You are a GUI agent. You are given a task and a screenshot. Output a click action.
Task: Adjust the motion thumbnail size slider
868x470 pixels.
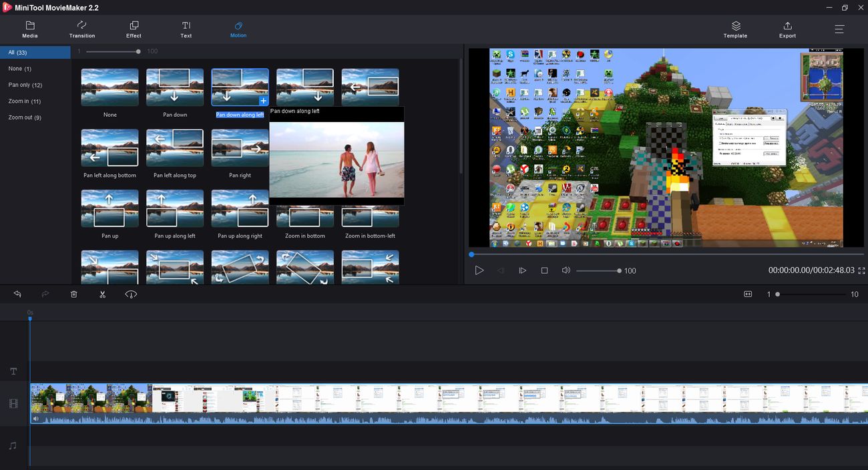pos(112,51)
